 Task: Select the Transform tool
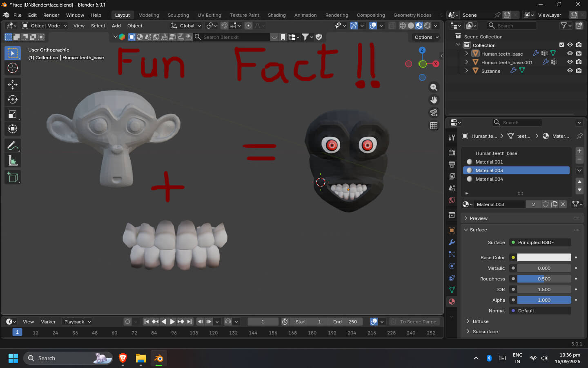coord(13,129)
